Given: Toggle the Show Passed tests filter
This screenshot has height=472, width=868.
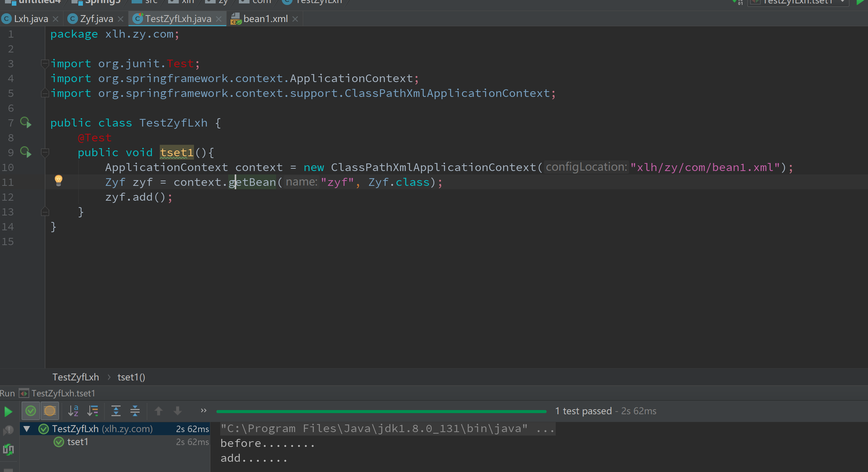Looking at the screenshot, I should click(x=31, y=411).
